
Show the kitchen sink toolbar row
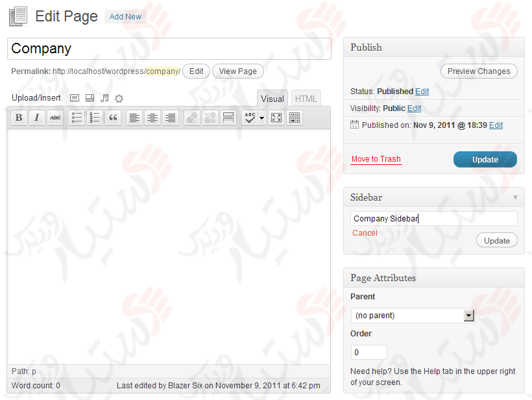tap(294, 118)
